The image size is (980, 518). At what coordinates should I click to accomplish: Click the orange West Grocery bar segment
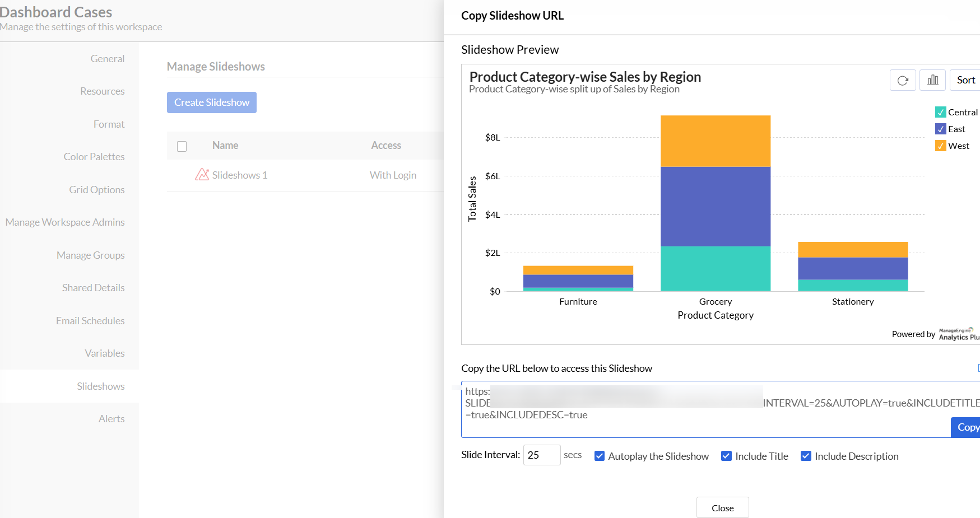(x=716, y=141)
